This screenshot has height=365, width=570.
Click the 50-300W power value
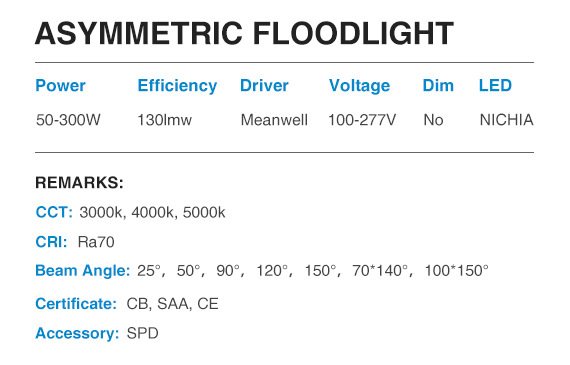click(68, 120)
